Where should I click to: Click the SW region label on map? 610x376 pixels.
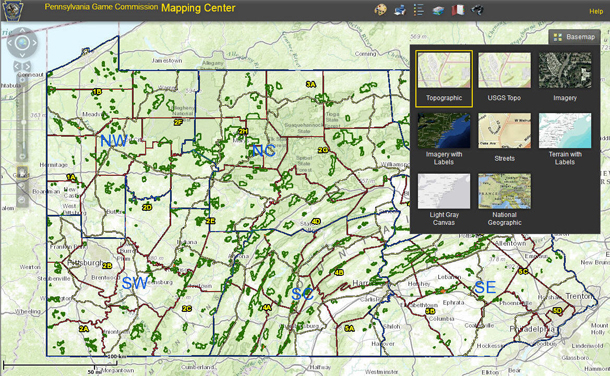tap(135, 283)
